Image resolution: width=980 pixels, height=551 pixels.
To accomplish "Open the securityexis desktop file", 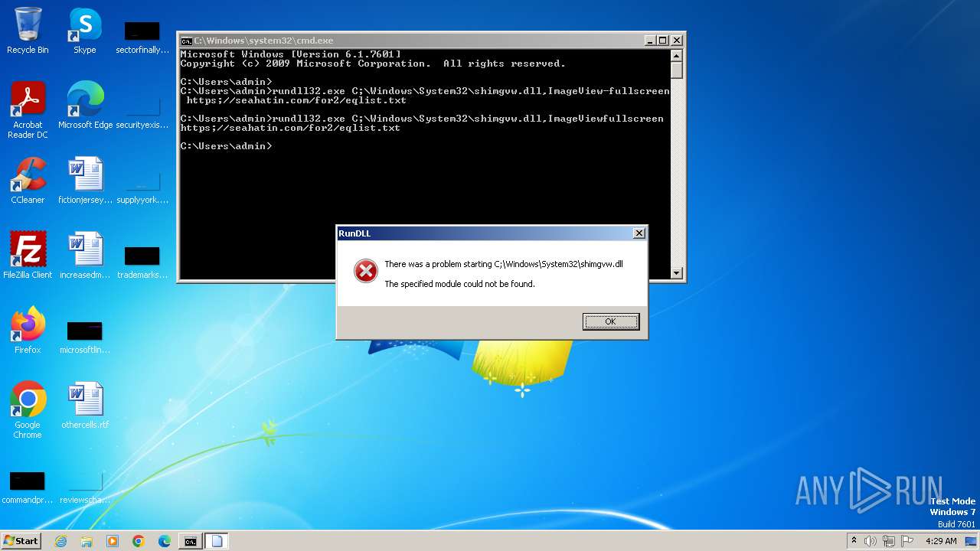I will coord(142,112).
